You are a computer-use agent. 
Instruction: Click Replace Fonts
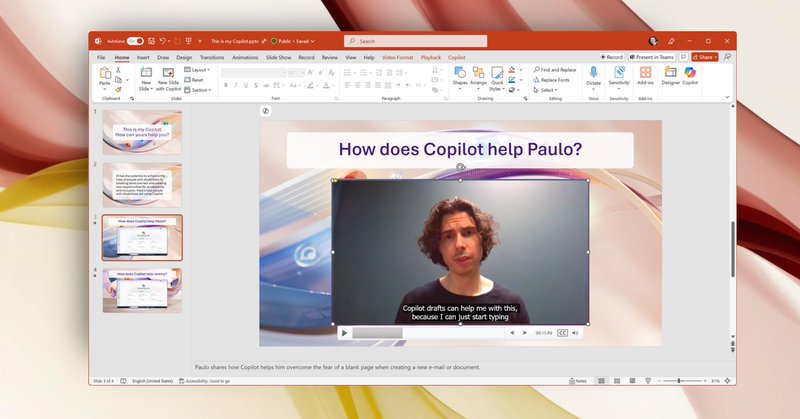pyautogui.click(x=551, y=80)
